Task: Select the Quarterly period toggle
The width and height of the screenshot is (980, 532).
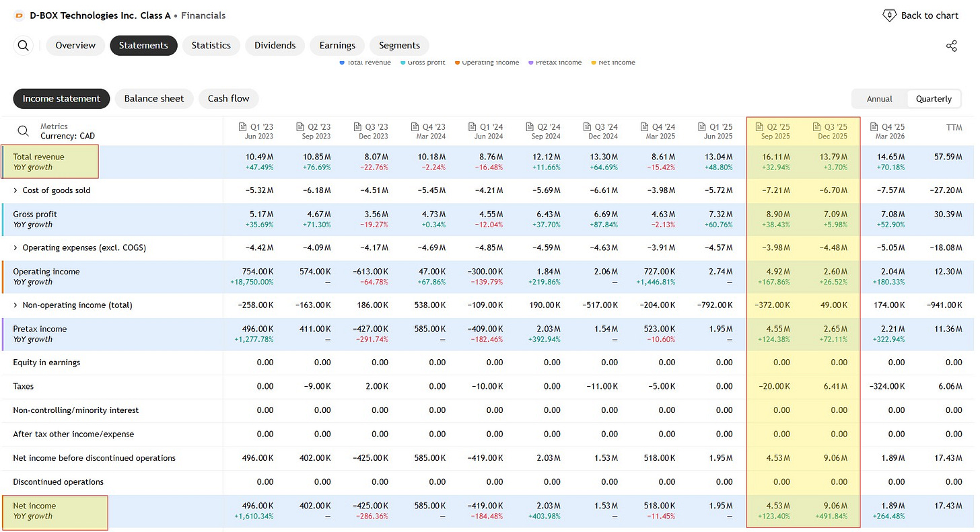Action: pos(934,99)
